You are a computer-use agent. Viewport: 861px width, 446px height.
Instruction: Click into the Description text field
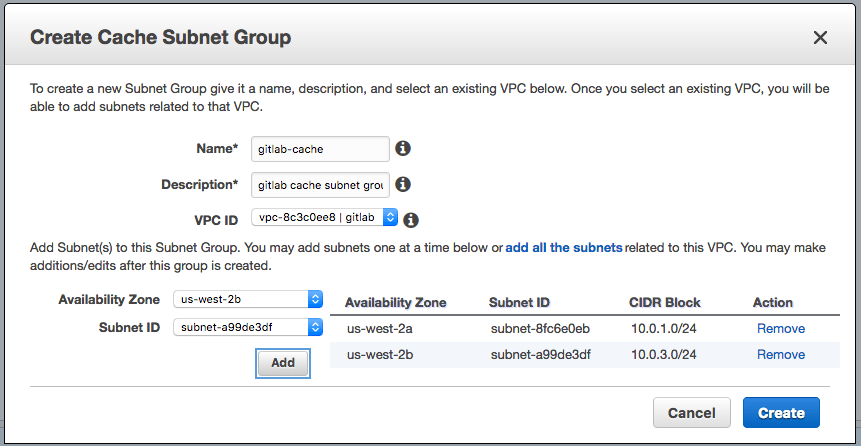319,185
